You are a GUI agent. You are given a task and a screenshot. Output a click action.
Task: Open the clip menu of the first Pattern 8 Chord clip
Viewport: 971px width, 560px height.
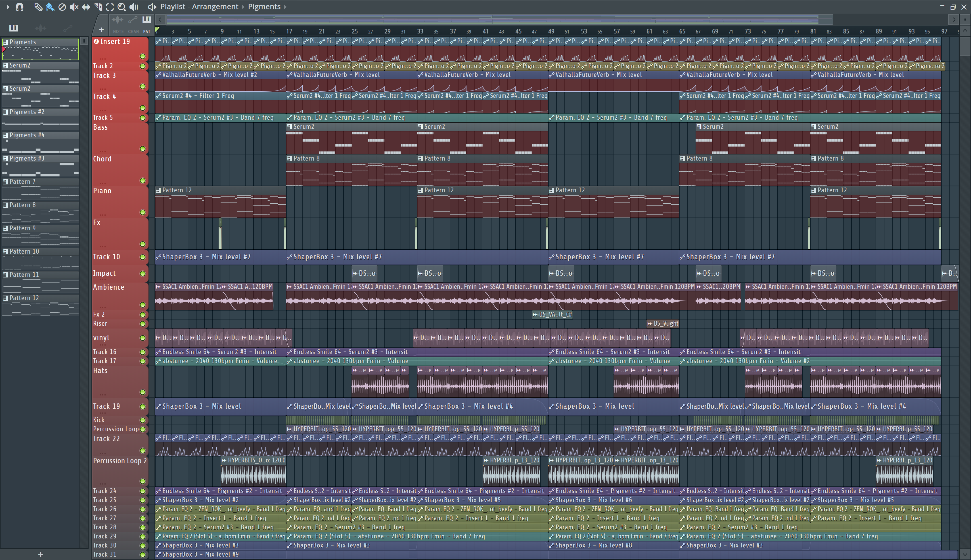click(x=289, y=159)
